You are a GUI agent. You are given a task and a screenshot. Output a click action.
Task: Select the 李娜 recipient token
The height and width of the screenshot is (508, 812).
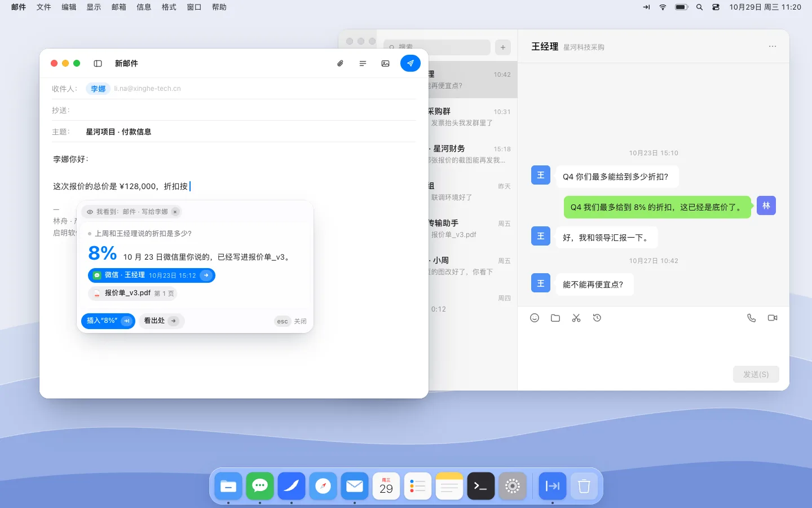pyautogui.click(x=98, y=89)
